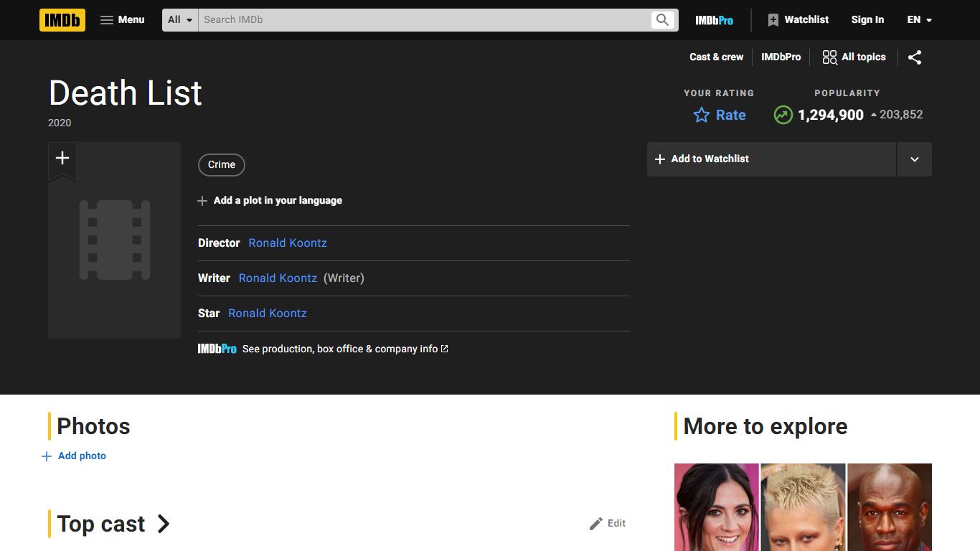
Task: Open the hamburger Menu
Action: pyautogui.click(x=123, y=20)
